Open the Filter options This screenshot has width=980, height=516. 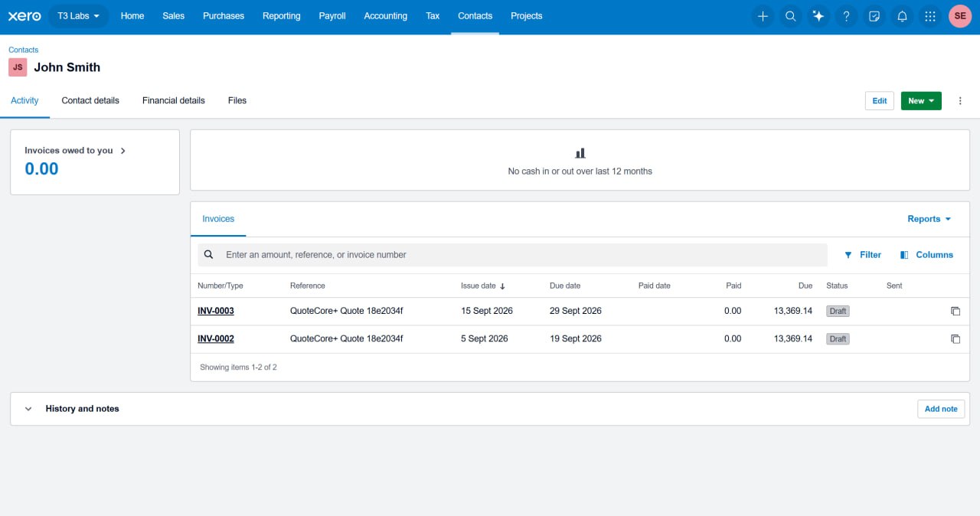(x=863, y=255)
